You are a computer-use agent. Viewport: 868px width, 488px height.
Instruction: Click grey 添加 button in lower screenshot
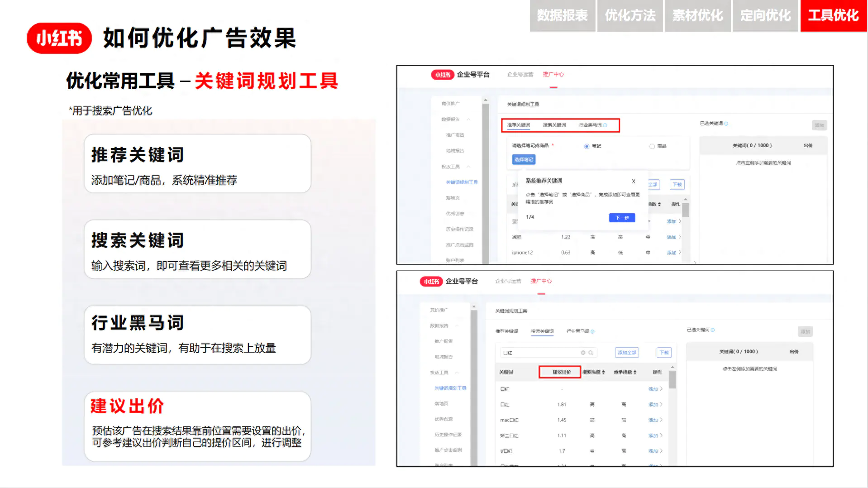806,332
